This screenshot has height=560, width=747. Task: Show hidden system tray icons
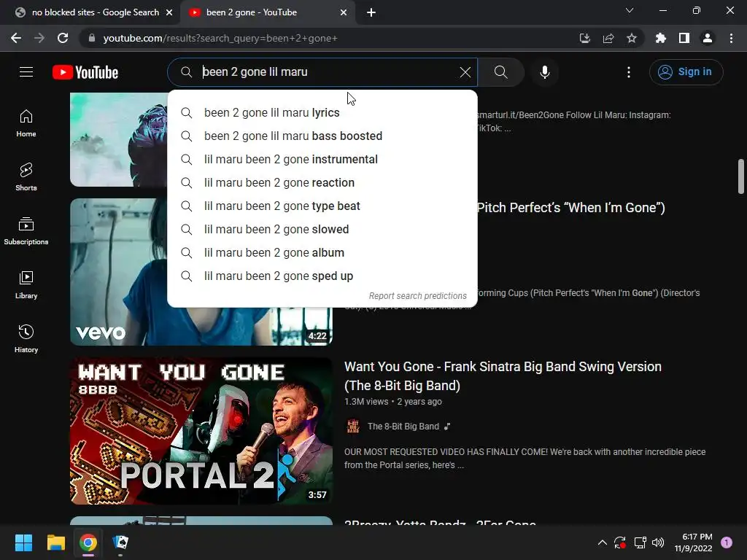pos(602,542)
